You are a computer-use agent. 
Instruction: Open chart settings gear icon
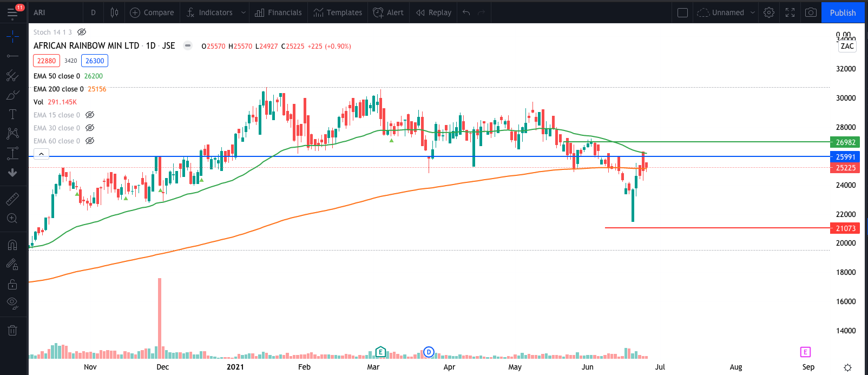pos(769,12)
